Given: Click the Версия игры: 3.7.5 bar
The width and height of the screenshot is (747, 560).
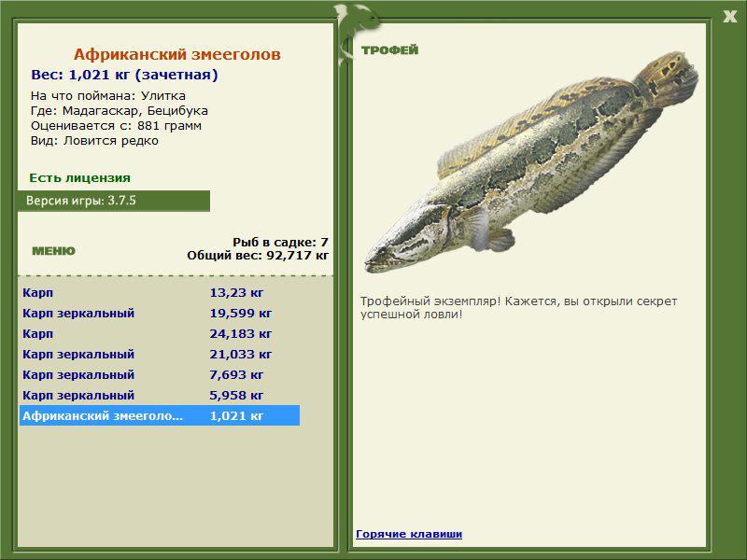Looking at the screenshot, I should (x=114, y=201).
